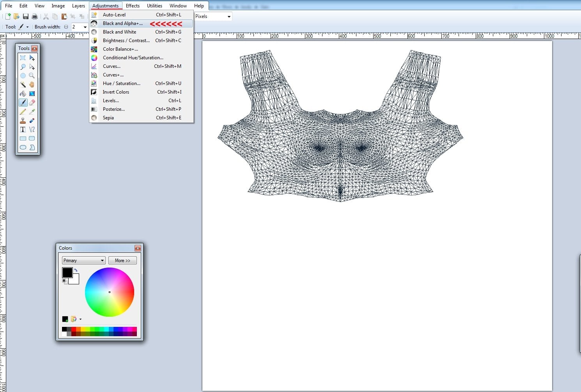
Task: Open the Brush width dropdown
Action: tap(85, 27)
